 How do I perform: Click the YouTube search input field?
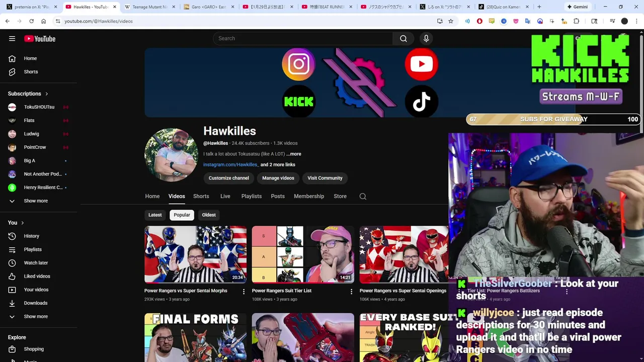tap(303, 38)
